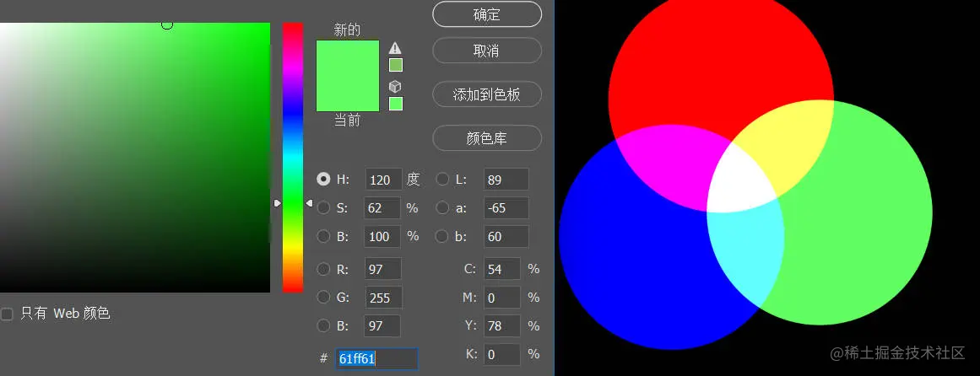Select the S saturation radio button
Viewport: 980px width, 376px height.
point(323,207)
